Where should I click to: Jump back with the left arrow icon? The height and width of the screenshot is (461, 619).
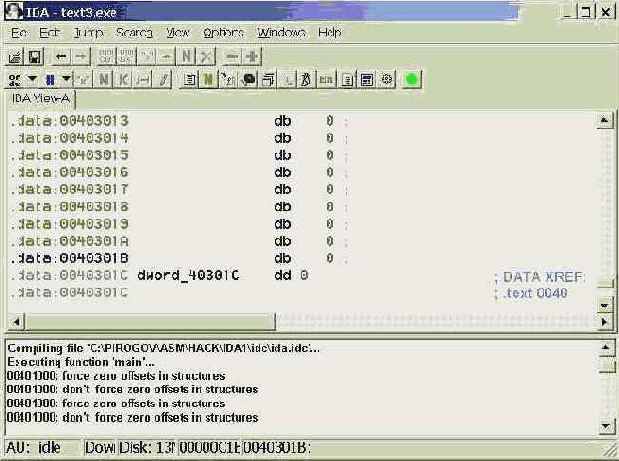click(61, 57)
